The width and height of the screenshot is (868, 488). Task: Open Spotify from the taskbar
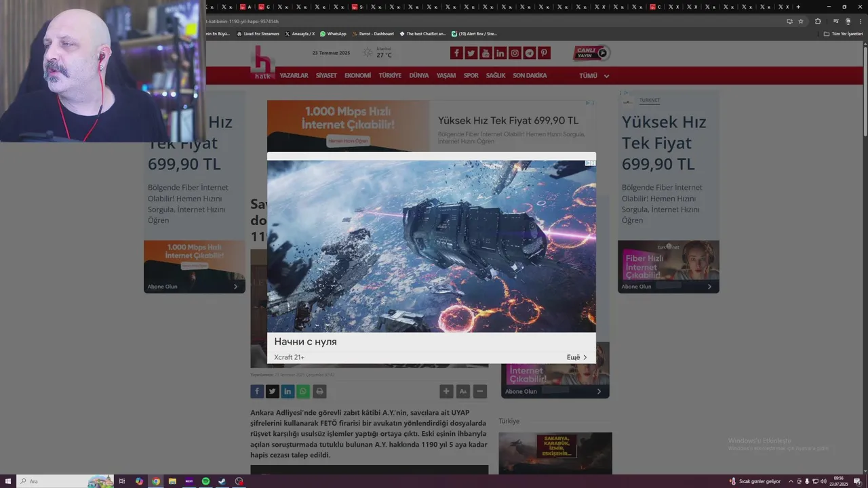tap(205, 481)
